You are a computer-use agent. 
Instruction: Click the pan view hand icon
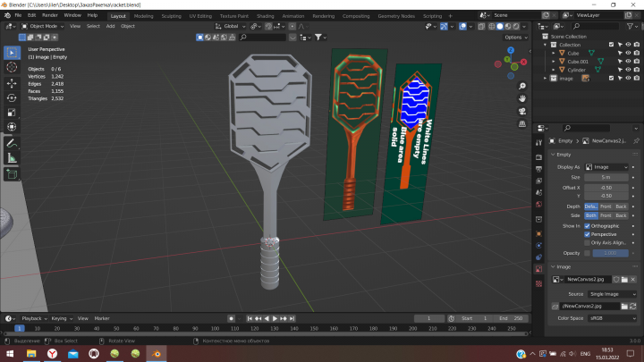click(522, 98)
